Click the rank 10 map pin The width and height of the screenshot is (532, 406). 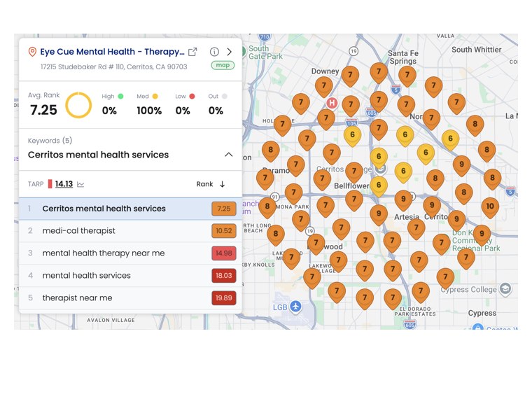point(490,207)
